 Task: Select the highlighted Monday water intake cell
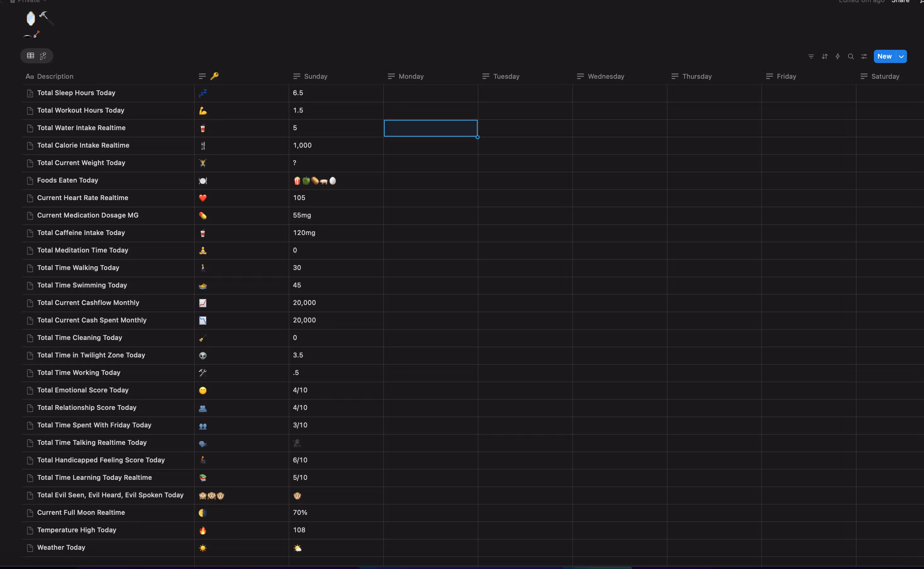[x=430, y=128]
